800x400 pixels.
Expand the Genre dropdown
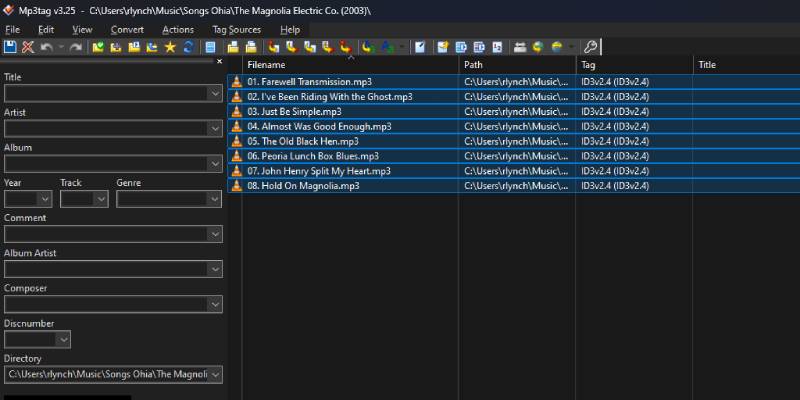point(215,199)
